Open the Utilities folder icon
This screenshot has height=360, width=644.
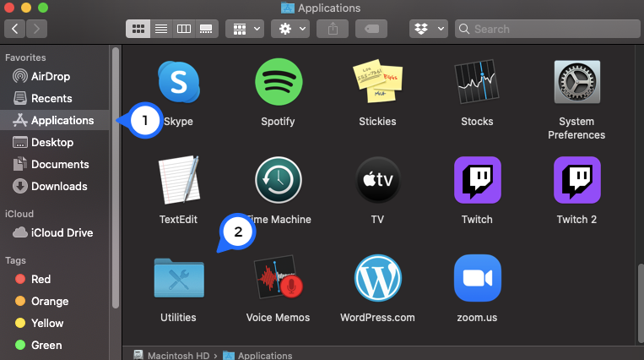[179, 278]
